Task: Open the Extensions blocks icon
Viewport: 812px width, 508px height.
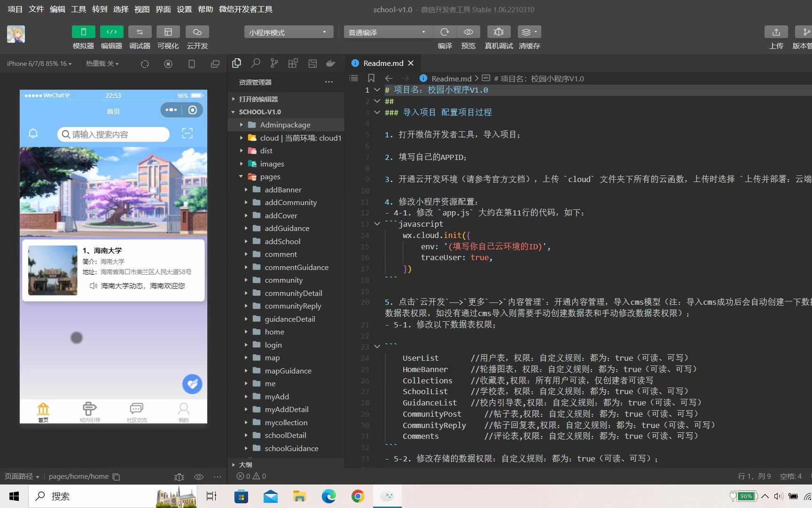Action: click(293, 63)
